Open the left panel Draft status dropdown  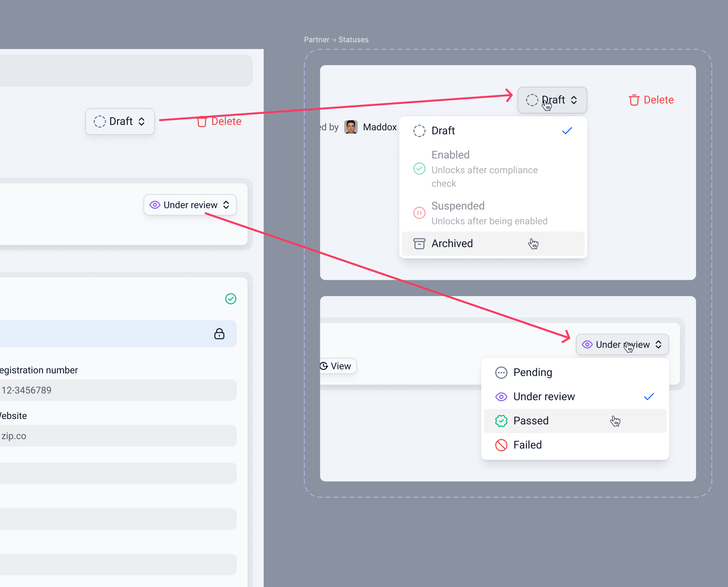click(x=120, y=121)
